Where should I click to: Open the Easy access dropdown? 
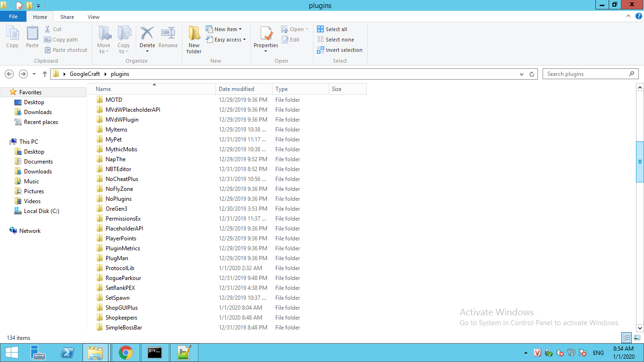pos(226,40)
